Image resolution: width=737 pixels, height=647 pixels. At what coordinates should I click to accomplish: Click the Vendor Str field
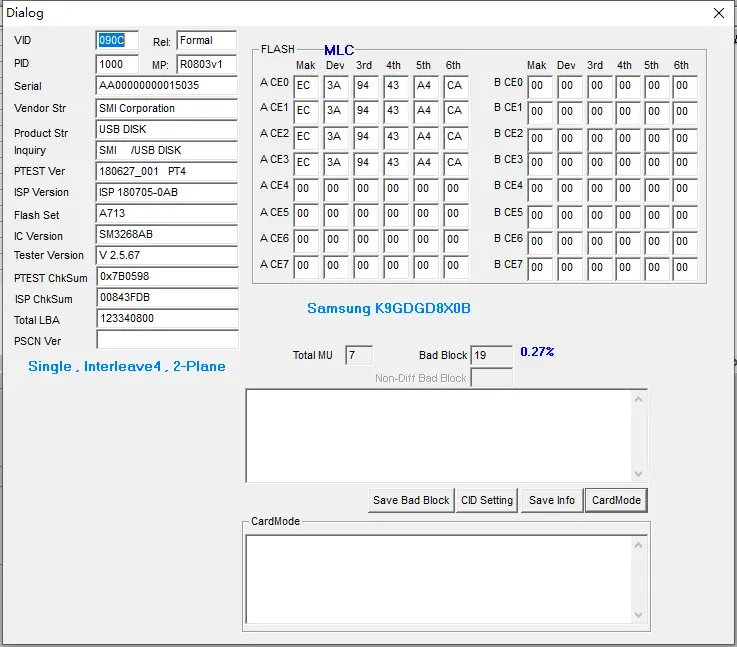click(167, 108)
